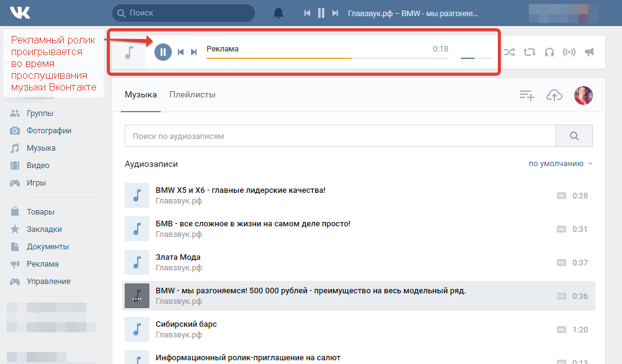Seek within the Реклама track progress bar
Viewport: 622px width, 364px height.
point(327,58)
